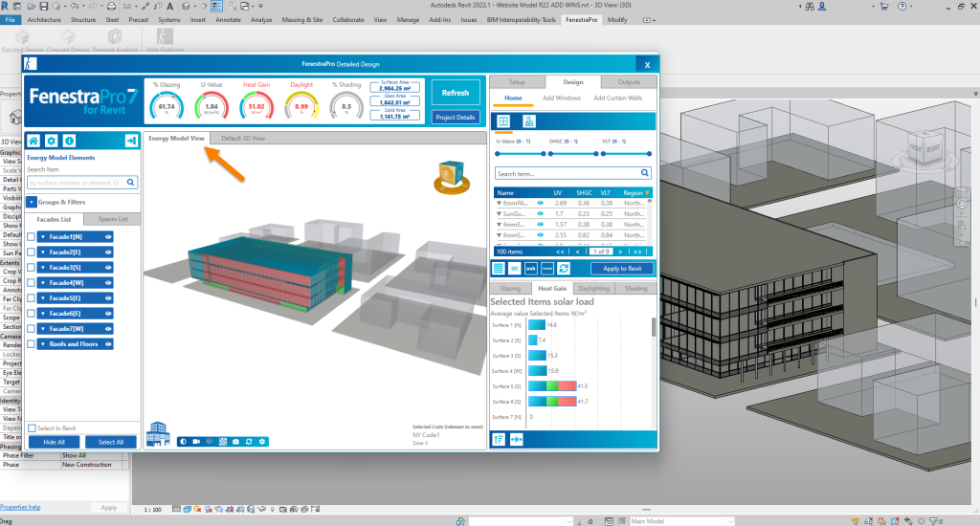
Task: Enable the Select In Revit checkbox
Action: click(x=32, y=428)
